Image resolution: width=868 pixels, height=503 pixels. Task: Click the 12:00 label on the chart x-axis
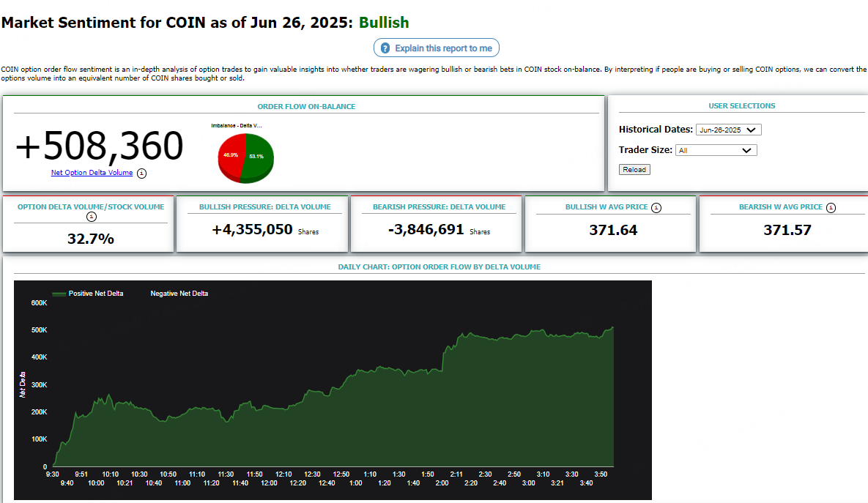269,483
